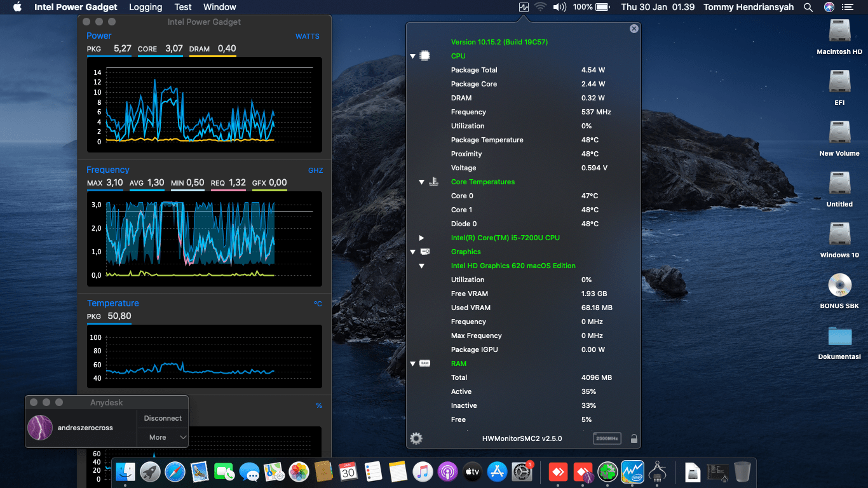868x488 pixels.
Task: Open HWMonitorSMC2 settings via the gear icon
Action: [x=416, y=438]
